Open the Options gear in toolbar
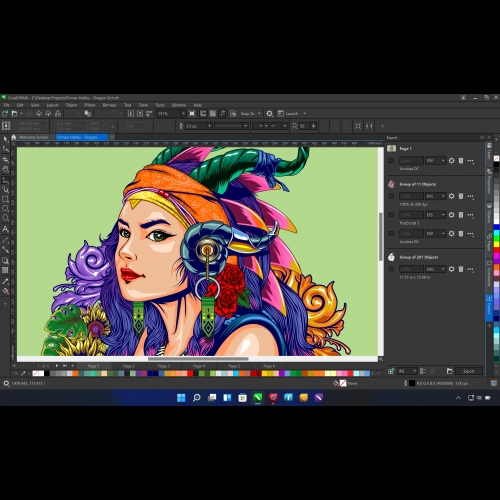 pyautogui.click(x=269, y=114)
